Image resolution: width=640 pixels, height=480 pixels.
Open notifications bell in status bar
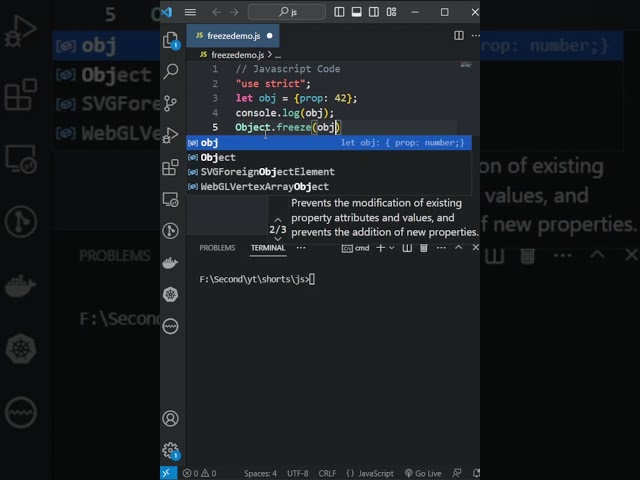476,473
